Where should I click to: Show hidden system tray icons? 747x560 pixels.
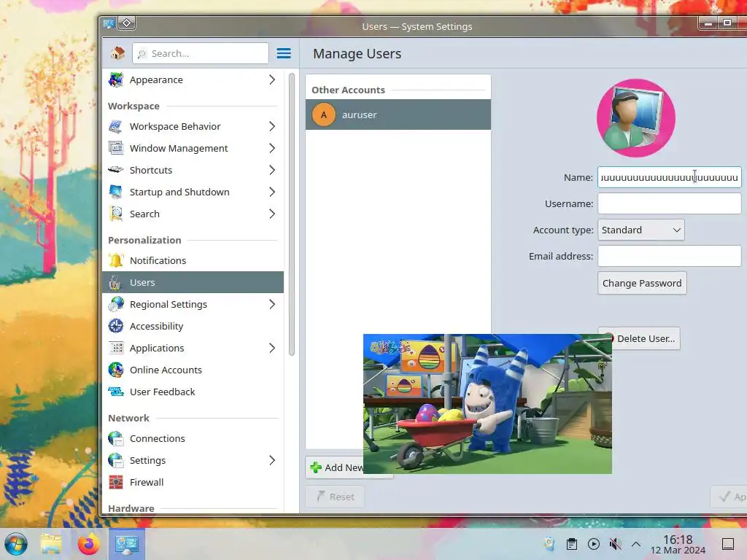tap(636, 544)
